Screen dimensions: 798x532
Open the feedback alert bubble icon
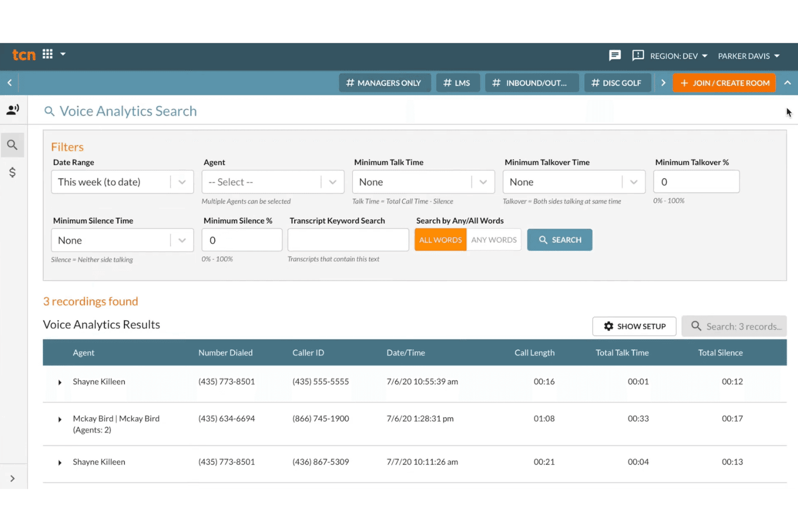point(638,56)
